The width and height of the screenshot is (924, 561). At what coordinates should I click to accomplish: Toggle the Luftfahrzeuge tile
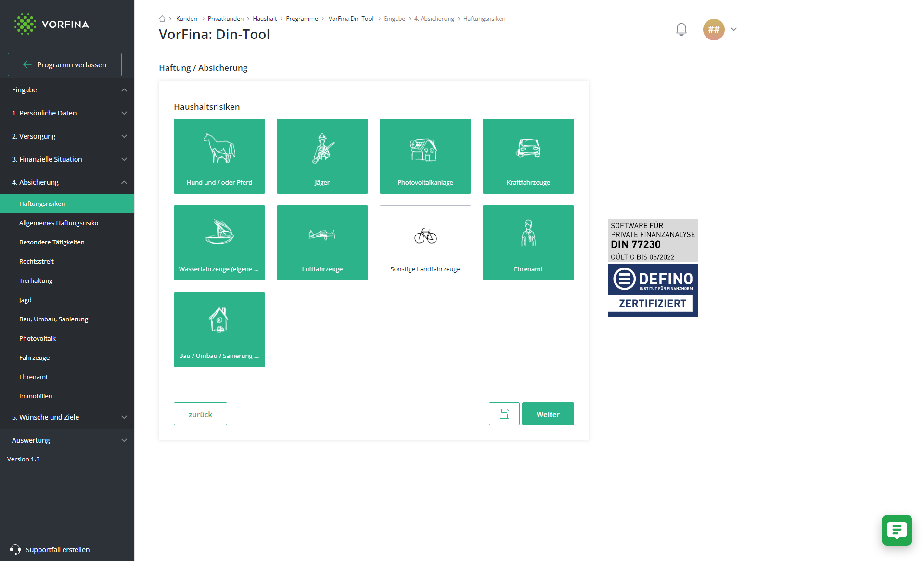coord(322,243)
